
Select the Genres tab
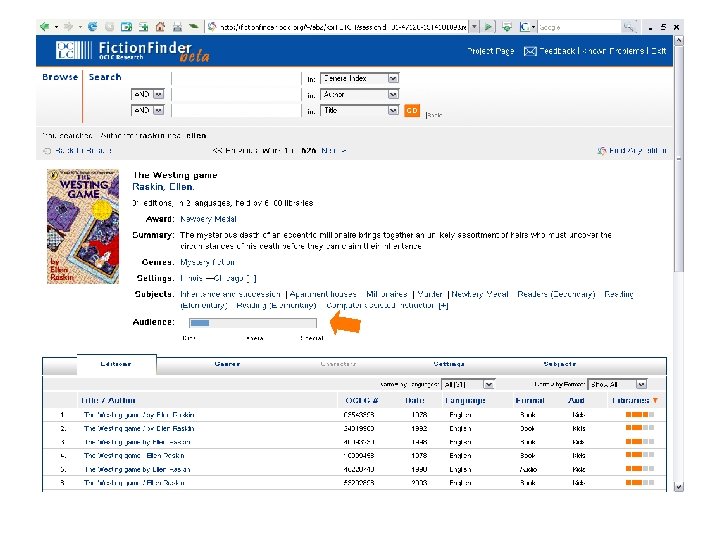[x=227, y=364]
